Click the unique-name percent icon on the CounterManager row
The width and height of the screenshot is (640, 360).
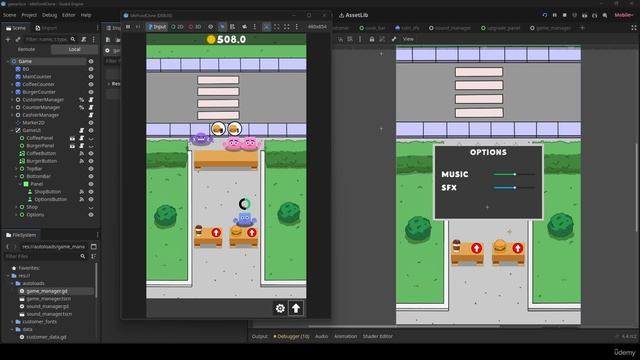tap(82, 107)
